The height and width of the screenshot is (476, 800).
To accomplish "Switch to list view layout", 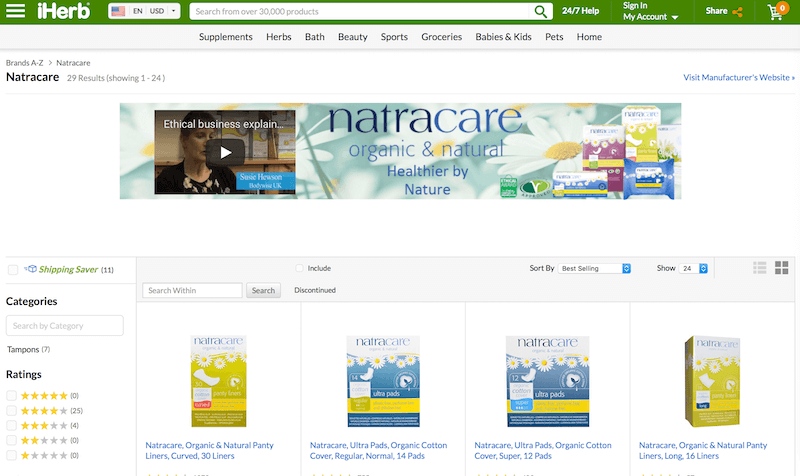I will point(760,268).
